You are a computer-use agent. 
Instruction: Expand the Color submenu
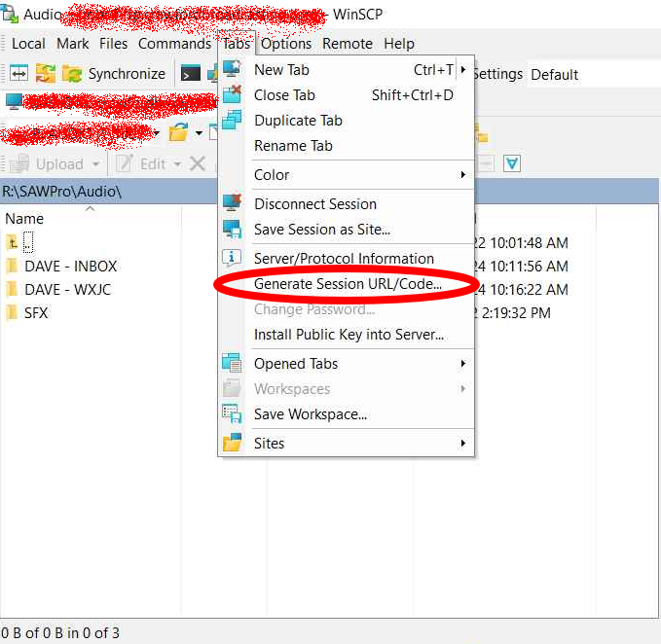point(346,175)
